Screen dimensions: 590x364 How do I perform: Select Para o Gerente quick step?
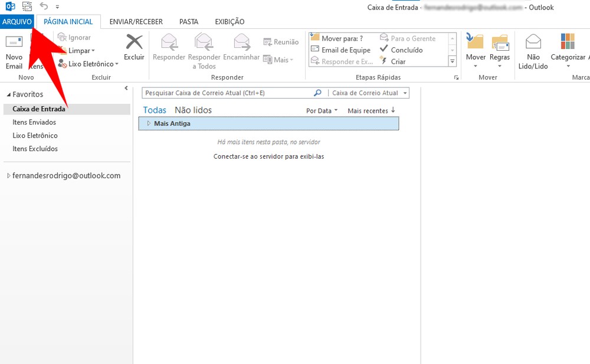click(x=408, y=38)
